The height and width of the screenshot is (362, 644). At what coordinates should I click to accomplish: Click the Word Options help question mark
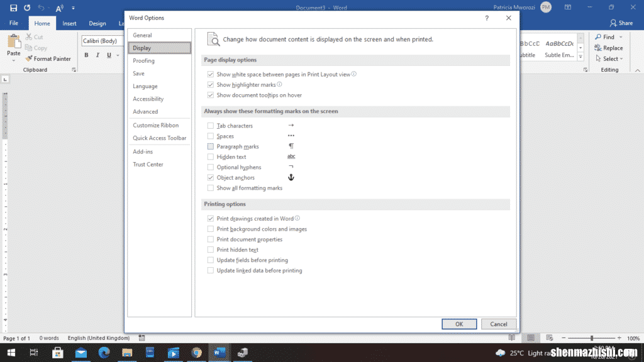pyautogui.click(x=487, y=18)
